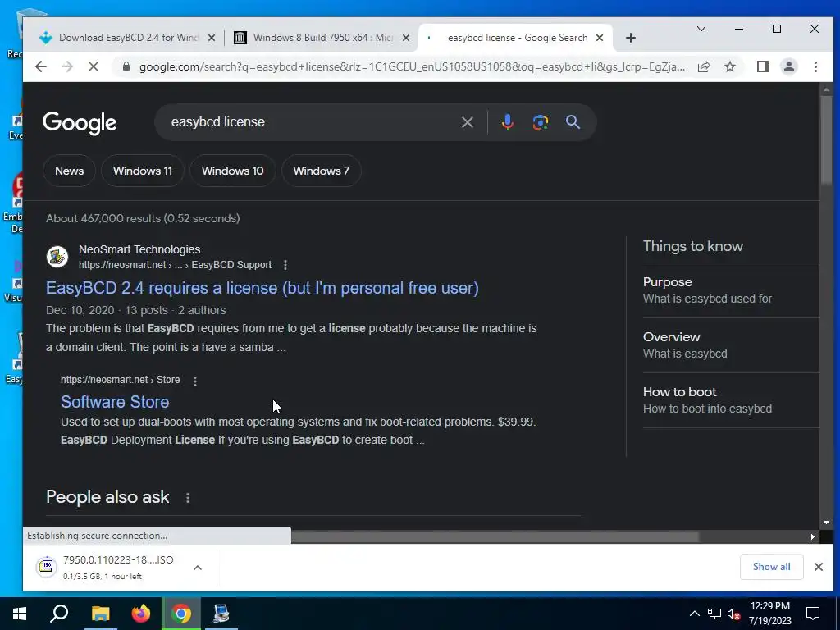
Task: Bookmark this page with the star
Action: tap(729, 66)
